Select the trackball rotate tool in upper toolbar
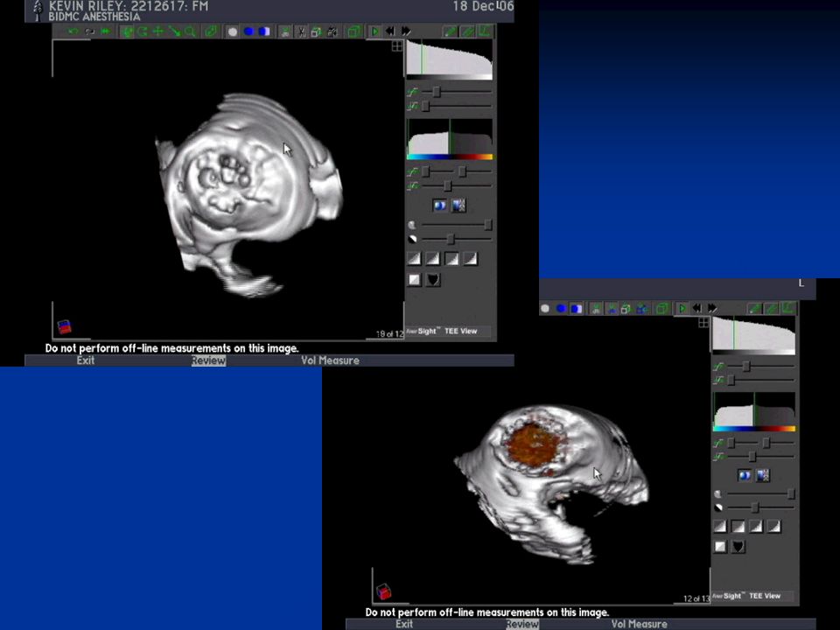 click(127, 31)
